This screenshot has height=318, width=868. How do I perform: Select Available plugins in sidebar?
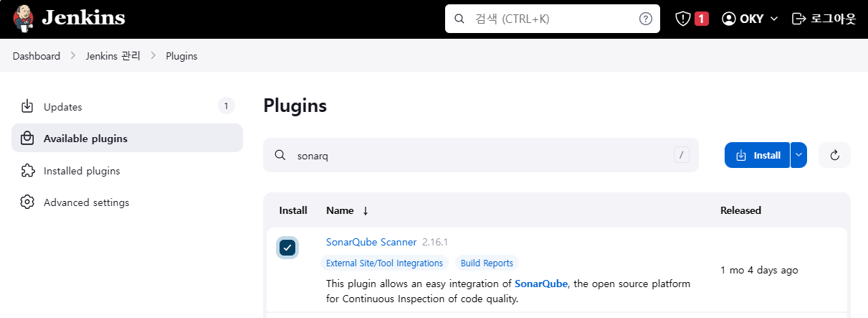127,138
